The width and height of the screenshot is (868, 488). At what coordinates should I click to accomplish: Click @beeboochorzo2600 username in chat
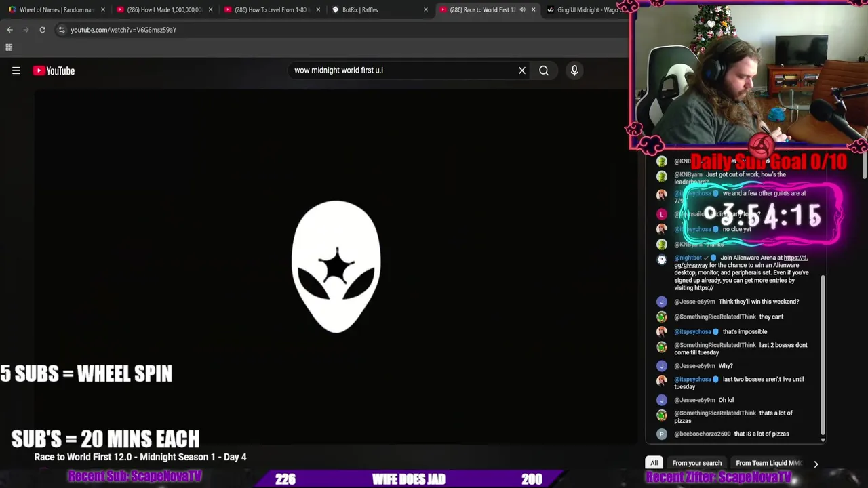702,434
